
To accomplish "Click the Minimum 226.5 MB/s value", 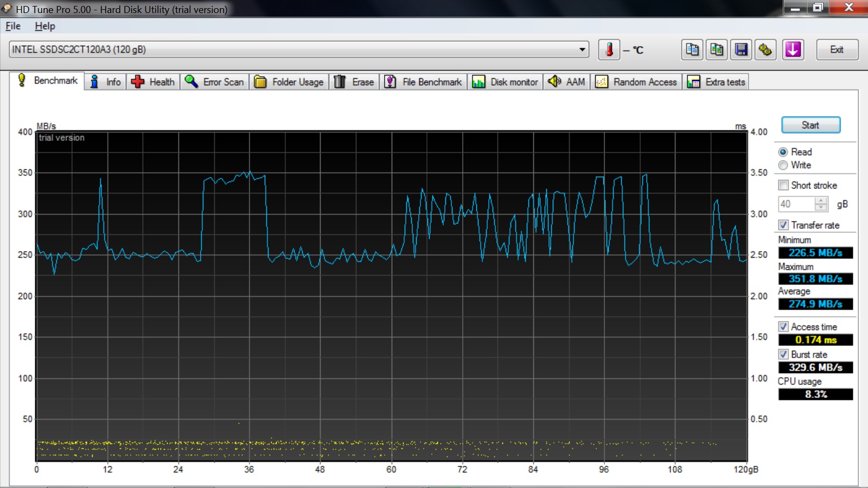I will tap(815, 253).
